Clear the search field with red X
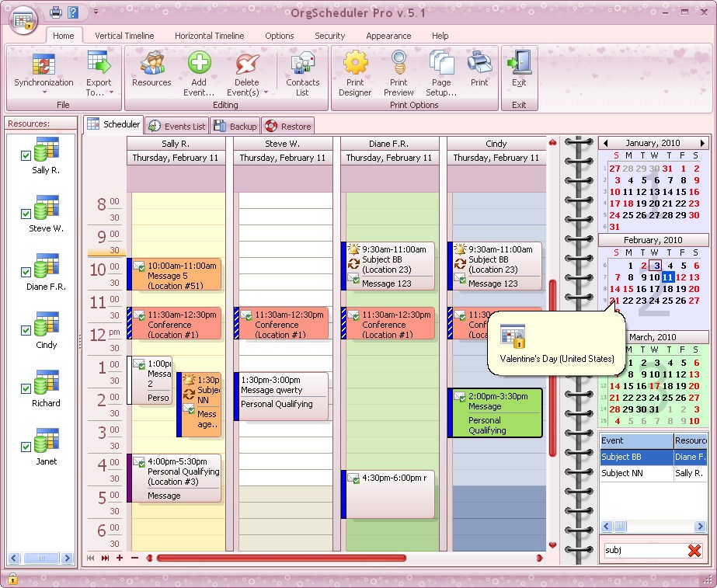This screenshot has width=717, height=588. point(694,551)
